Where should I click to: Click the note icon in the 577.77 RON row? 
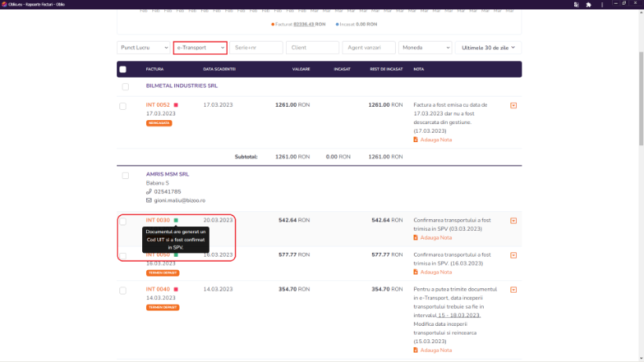(x=415, y=272)
